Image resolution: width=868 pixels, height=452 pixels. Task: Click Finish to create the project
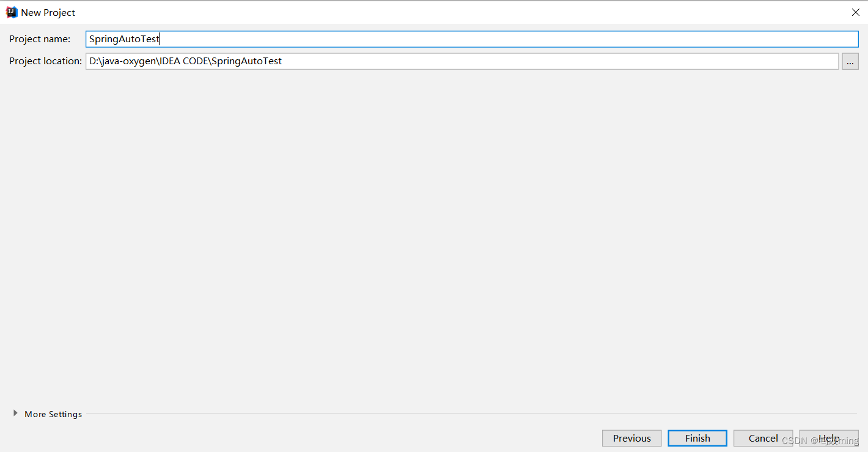coord(697,438)
